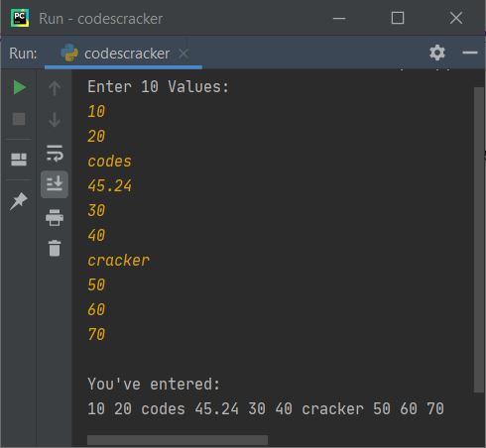
Task: Toggle soft-wrap in the console output
Action: 55,153
